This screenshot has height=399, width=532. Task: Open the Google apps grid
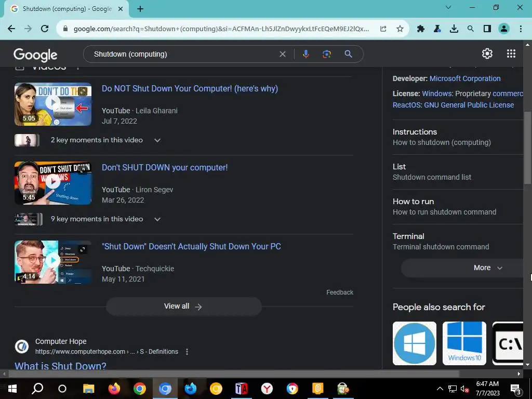511,54
